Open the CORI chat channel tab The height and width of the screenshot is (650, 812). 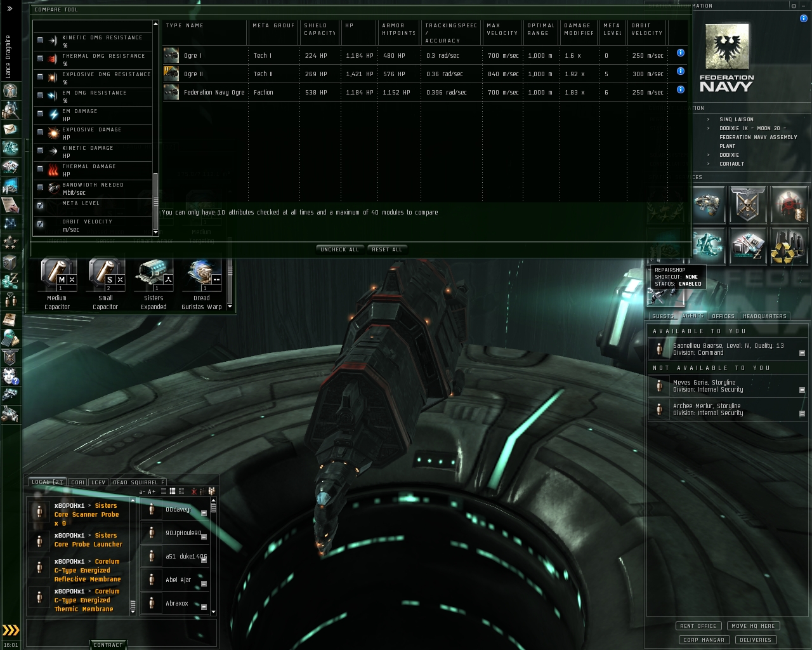pyautogui.click(x=77, y=482)
